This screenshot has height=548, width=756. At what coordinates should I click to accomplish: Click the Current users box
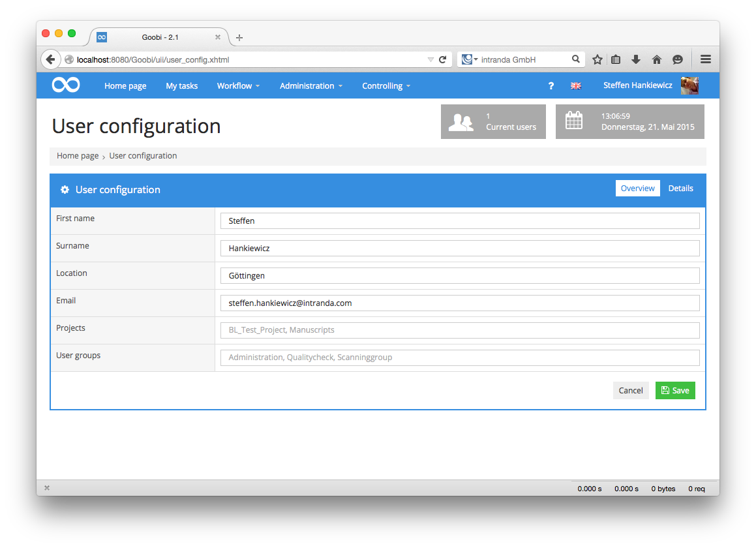pyautogui.click(x=493, y=121)
